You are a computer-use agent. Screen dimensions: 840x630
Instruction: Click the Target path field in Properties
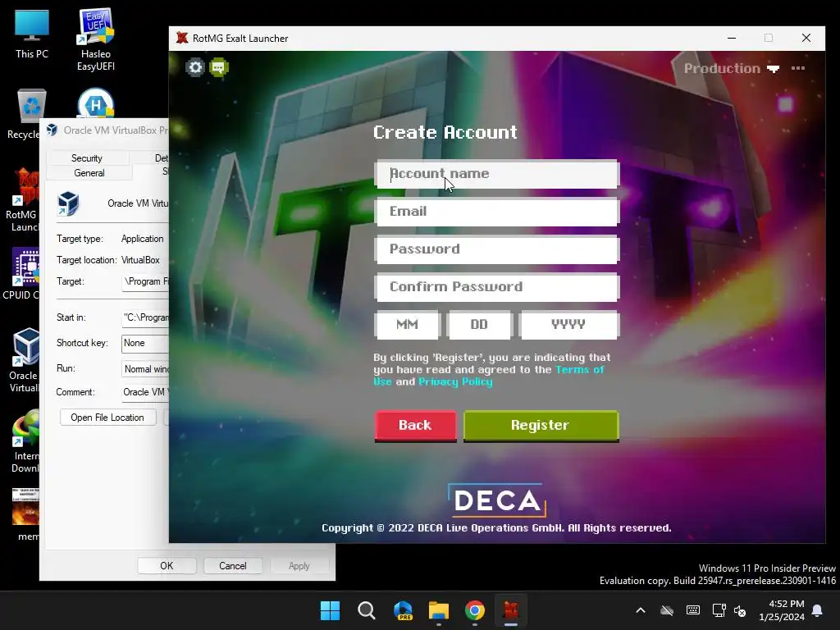[x=145, y=281]
